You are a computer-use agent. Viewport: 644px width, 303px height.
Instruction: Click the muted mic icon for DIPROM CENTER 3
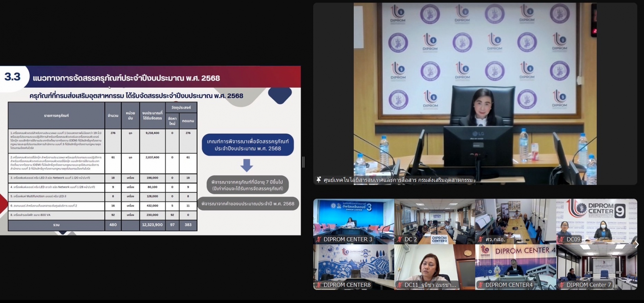click(319, 239)
